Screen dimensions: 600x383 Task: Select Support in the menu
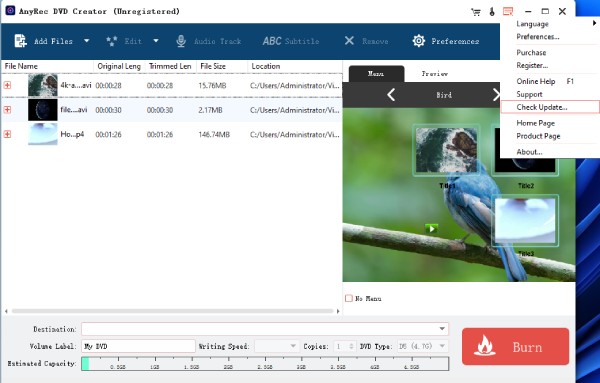click(549, 94)
